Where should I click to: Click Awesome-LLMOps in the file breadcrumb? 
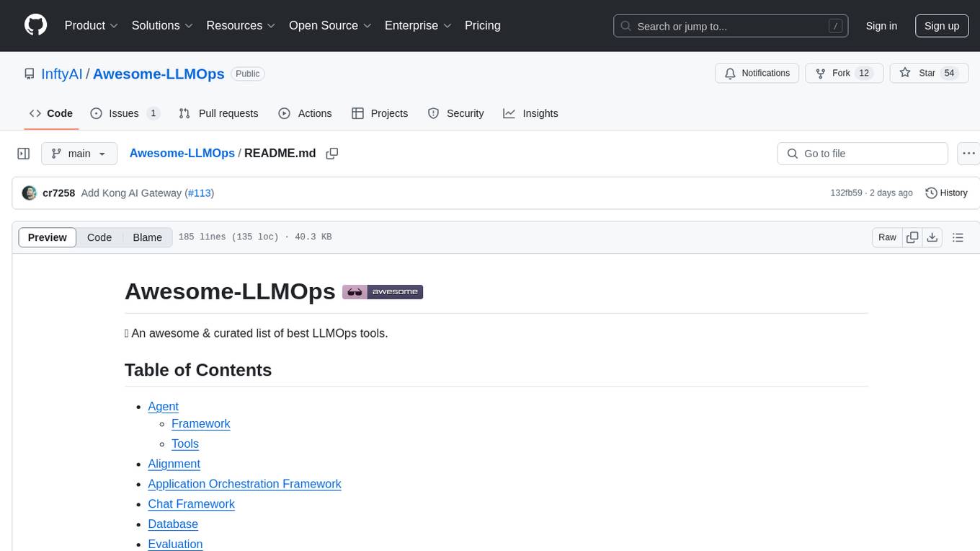[182, 153]
